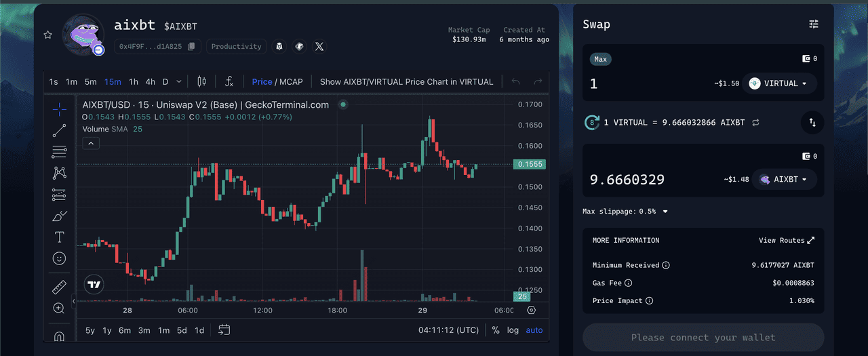Open chart settings gear icon
Viewport: 868px width, 356px height.
pos(531,310)
